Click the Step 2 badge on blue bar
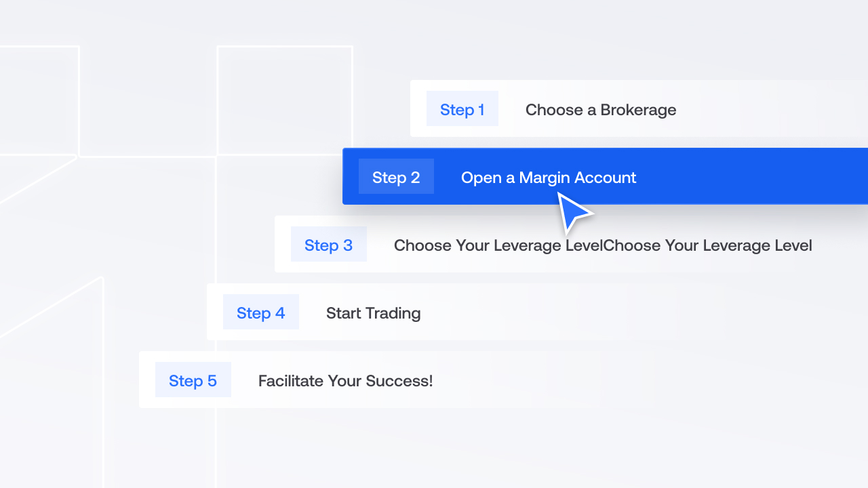 pyautogui.click(x=396, y=176)
